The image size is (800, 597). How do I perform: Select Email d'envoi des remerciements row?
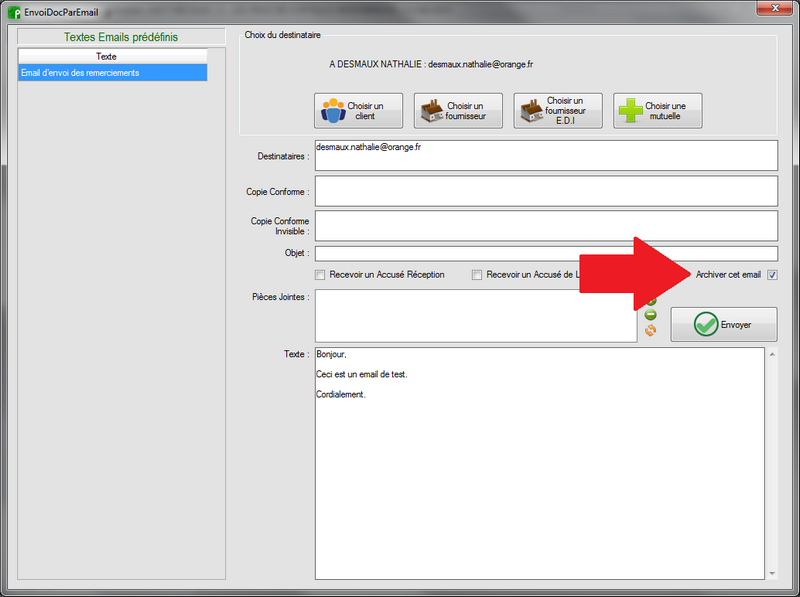[x=113, y=73]
